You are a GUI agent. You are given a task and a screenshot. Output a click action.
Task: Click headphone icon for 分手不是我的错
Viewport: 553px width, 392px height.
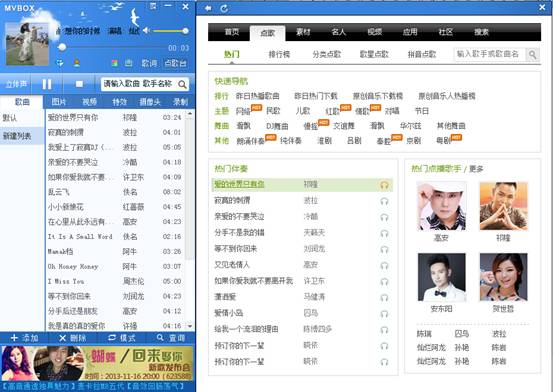[384, 233]
